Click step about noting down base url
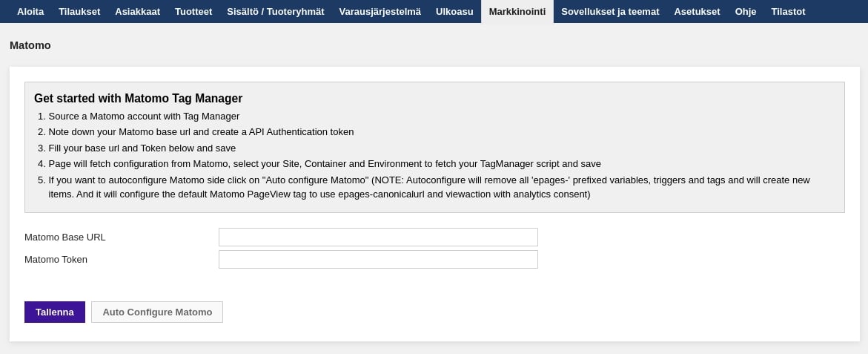868x354 pixels. pyautogui.click(x=201, y=132)
